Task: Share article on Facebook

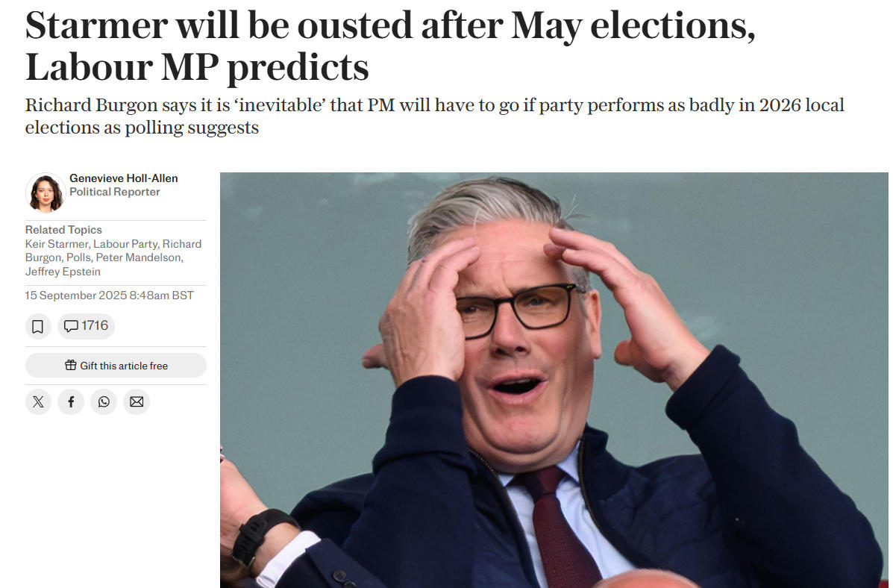Action: 71,402
